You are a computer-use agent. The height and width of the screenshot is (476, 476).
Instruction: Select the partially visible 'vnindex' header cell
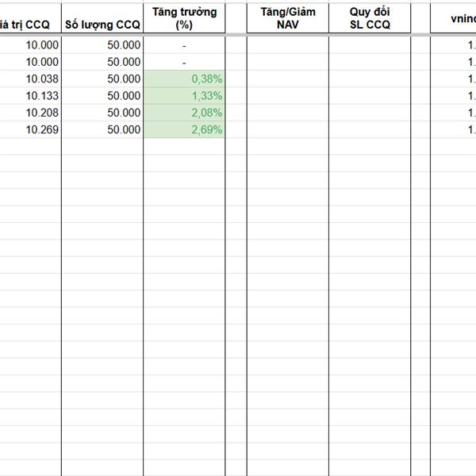453,18
